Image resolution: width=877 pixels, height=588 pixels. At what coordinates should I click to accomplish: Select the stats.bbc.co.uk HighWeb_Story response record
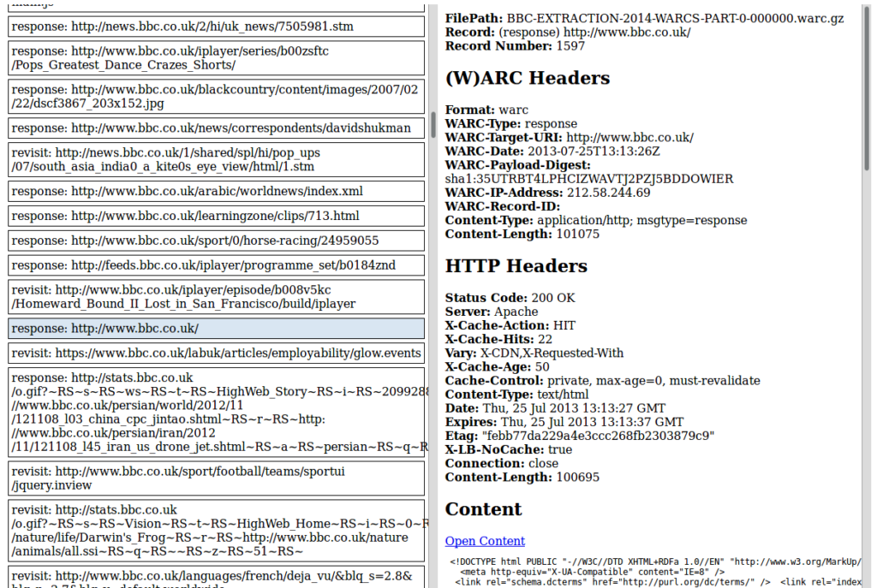[x=216, y=413]
